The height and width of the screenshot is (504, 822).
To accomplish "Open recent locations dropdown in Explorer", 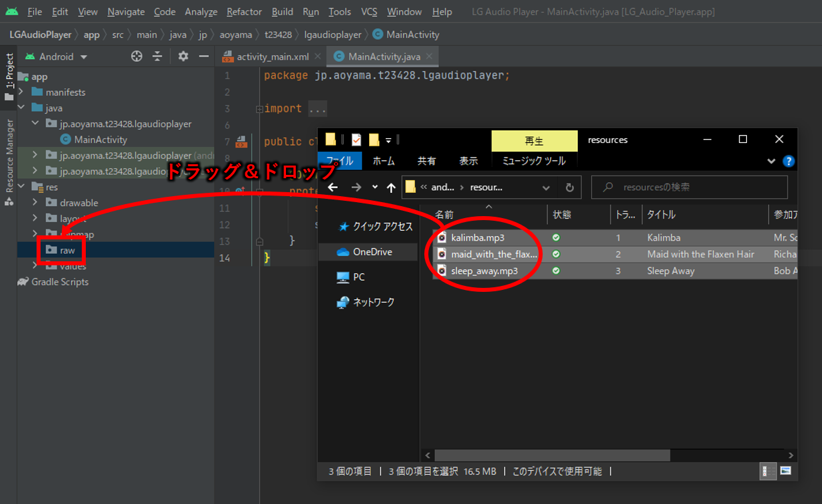I will (375, 188).
